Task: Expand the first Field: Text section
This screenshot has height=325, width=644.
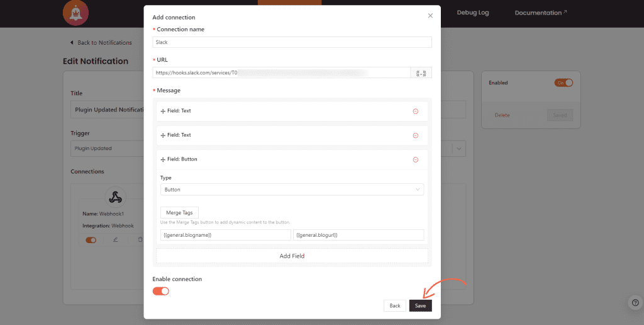Action: click(292, 111)
